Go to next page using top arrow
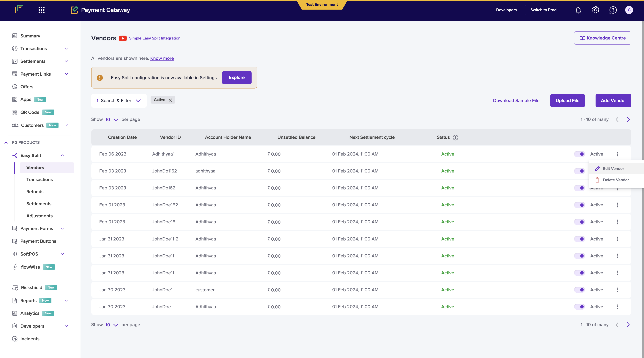 tap(628, 119)
